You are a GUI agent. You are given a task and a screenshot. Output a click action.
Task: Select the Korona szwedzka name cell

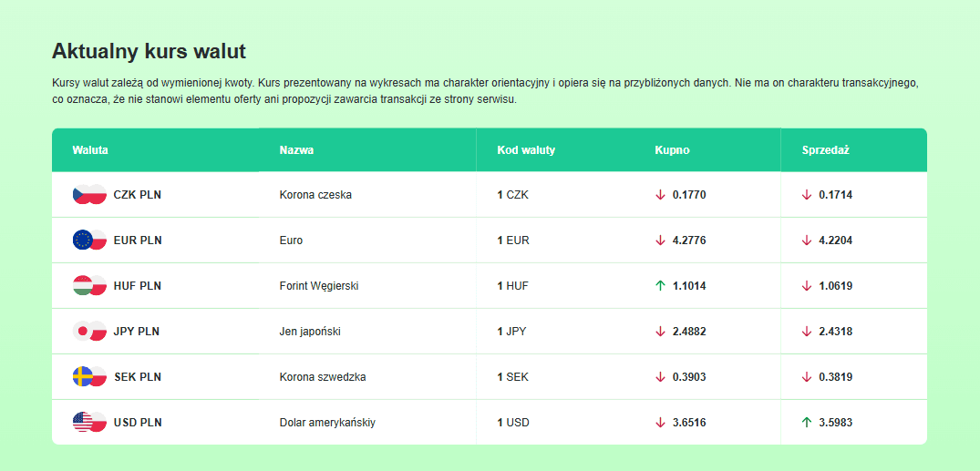tap(322, 376)
